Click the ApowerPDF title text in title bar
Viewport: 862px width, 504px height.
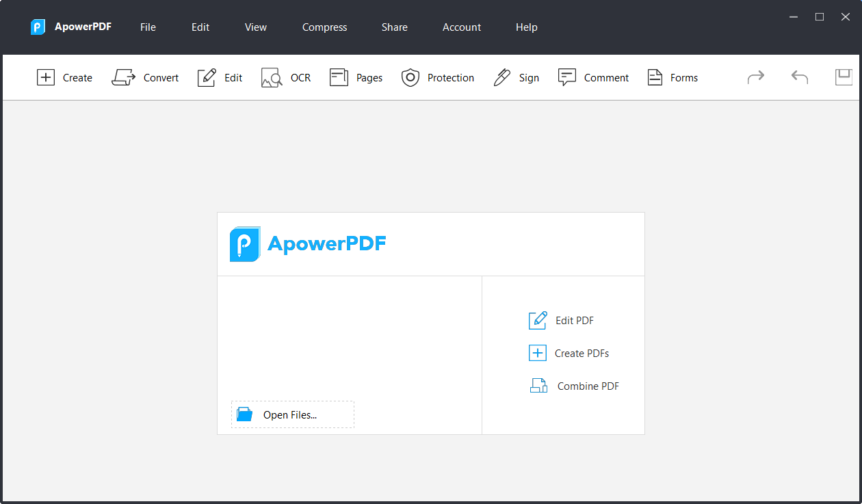83,27
